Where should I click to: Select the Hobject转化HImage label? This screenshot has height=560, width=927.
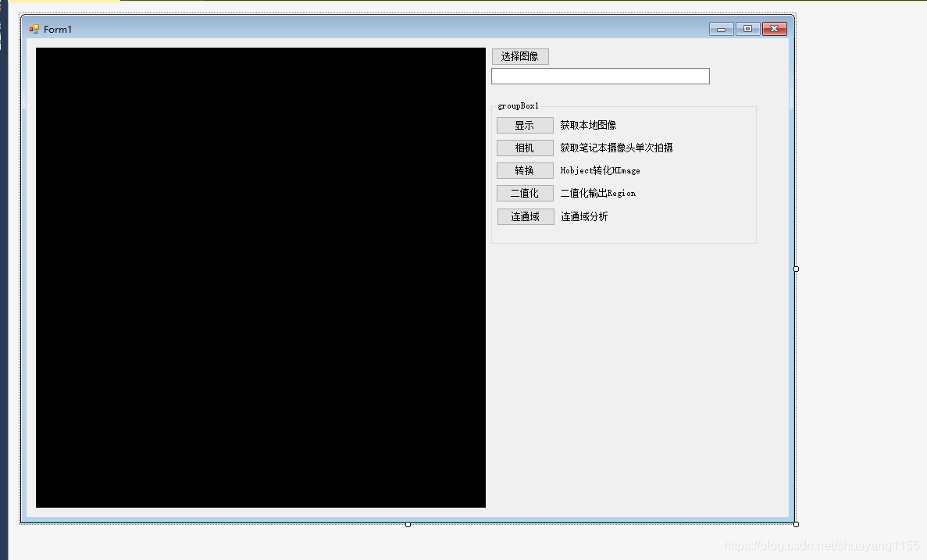(x=600, y=170)
